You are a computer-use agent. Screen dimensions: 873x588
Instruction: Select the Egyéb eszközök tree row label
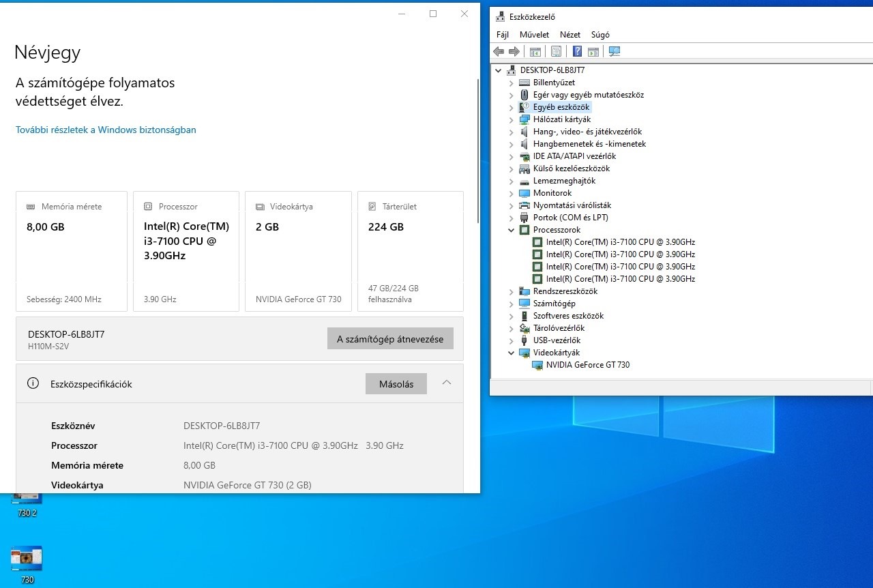[561, 107]
